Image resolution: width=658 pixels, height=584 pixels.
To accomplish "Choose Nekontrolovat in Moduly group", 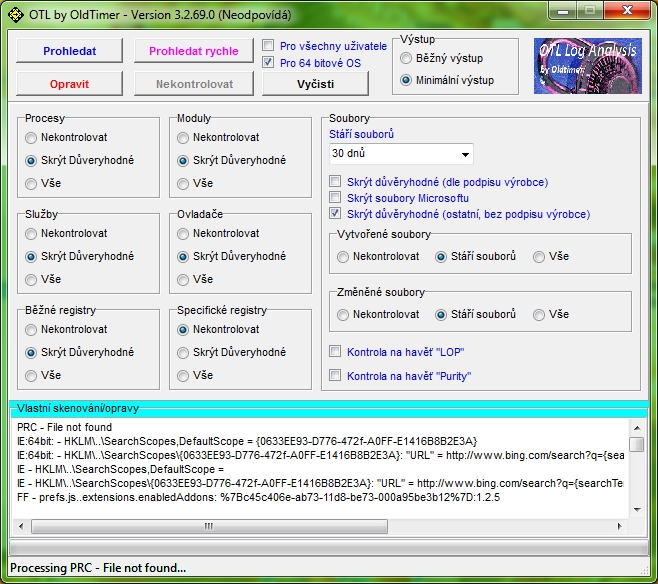I will pos(184,137).
